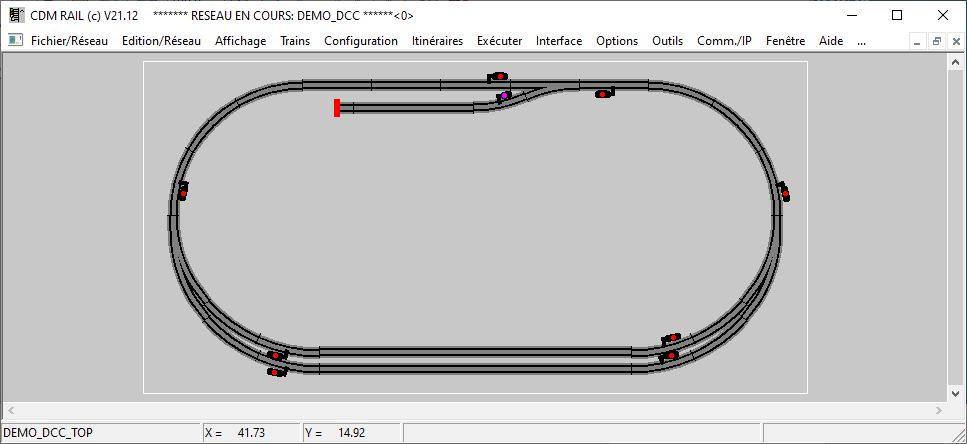Image resolution: width=967 pixels, height=444 pixels.
Task: Open the Edition/Réseau menu
Action: tap(161, 41)
